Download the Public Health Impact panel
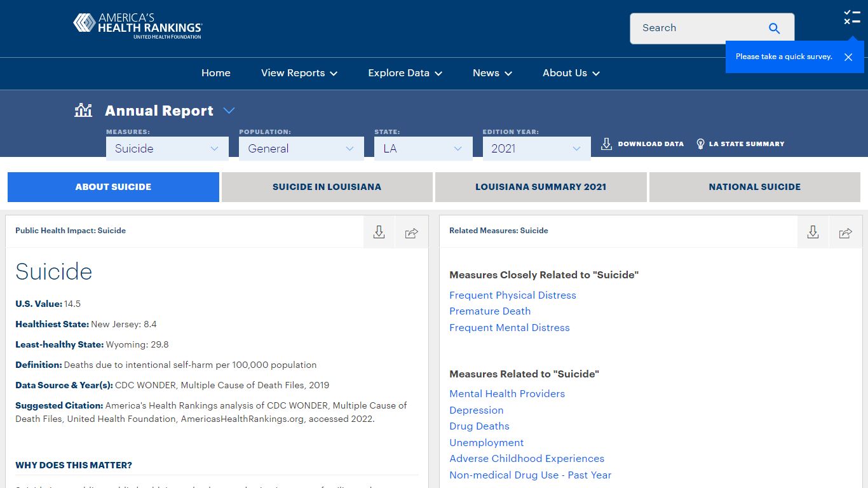 coord(379,232)
